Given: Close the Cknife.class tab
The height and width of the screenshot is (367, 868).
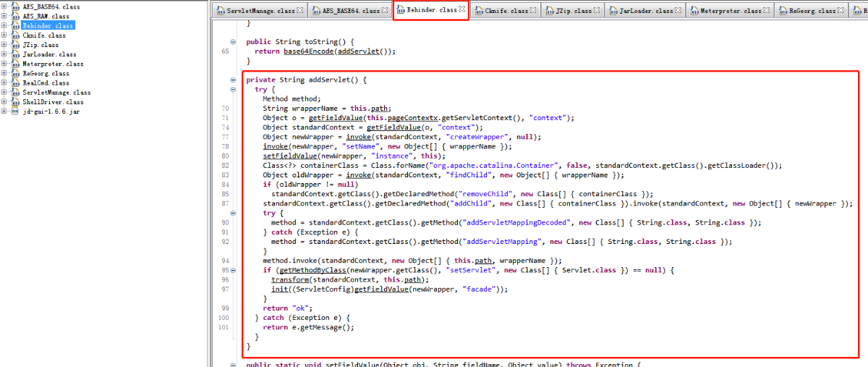Looking at the screenshot, I should 533,10.
